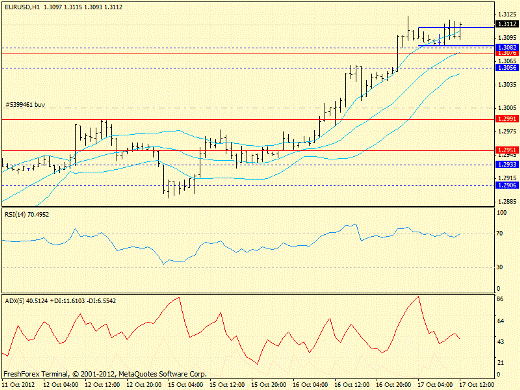The height and width of the screenshot is (390, 520).
Task: Click the RSI scale value 70
Action: 500,234
